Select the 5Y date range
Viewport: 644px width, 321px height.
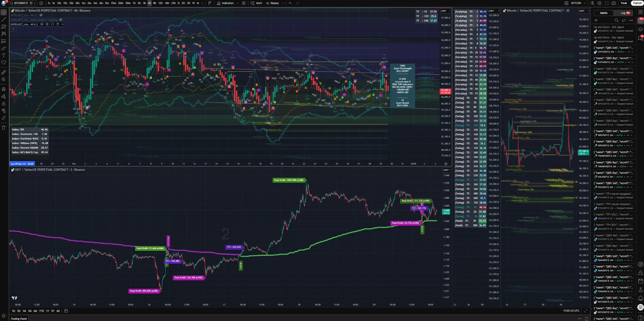(x=53, y=311)
